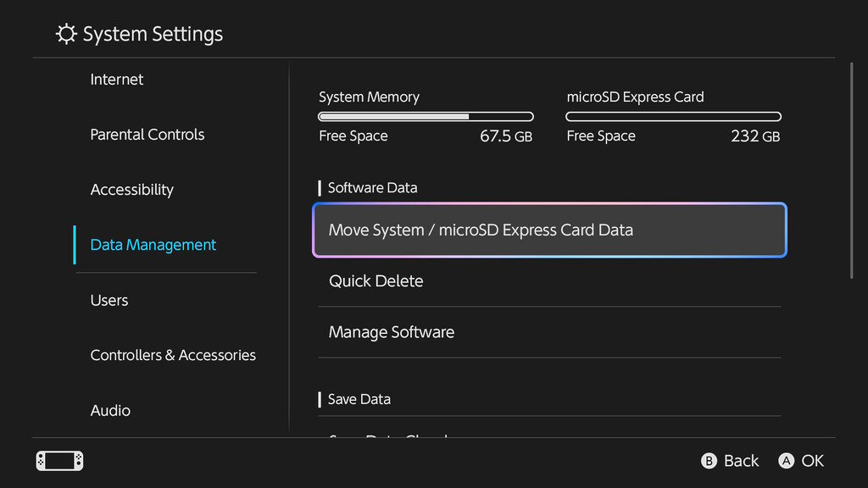The width and height of the screenshot is (868, 488).
Task: Switch to the Audio settings category
Action: pyautogui.click(x=111, y=411)
